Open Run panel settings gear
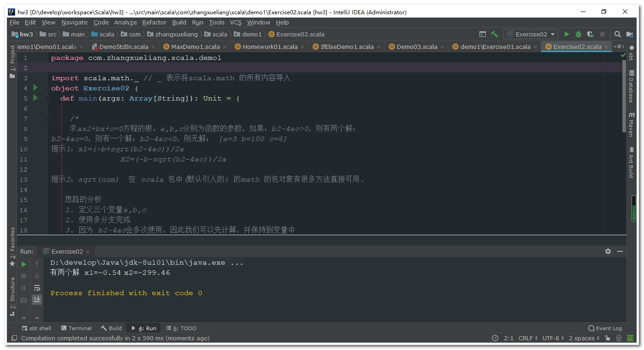Image resolution: width=644 pixels, height=350 pixels. coord(608,251)
